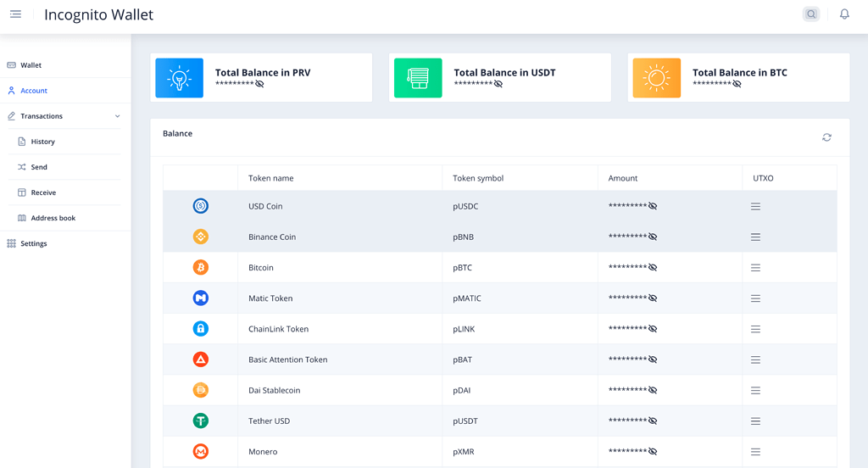Reveal hidden Total Balance in PRV
868x468 pixels.
coord(259,84)
